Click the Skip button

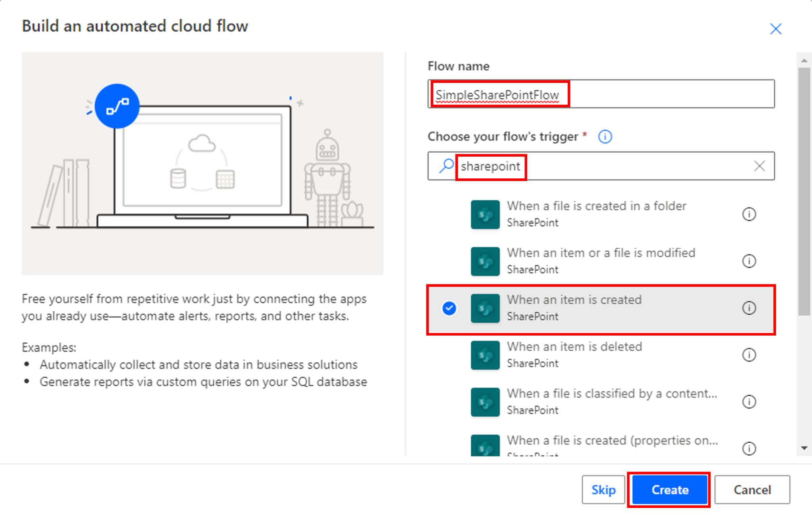pyautogui.click(x=603, y=489)
